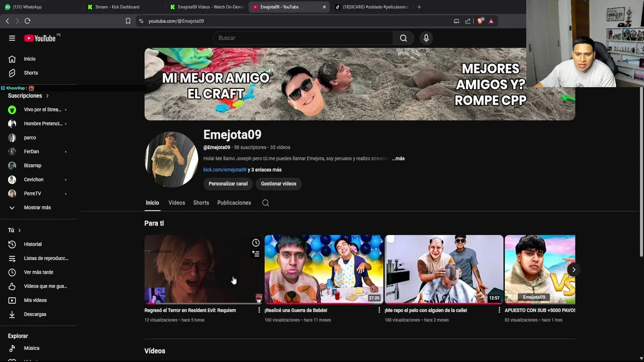
Task: Click '58 suscriptores' text
Action: (x=250, y=148)
